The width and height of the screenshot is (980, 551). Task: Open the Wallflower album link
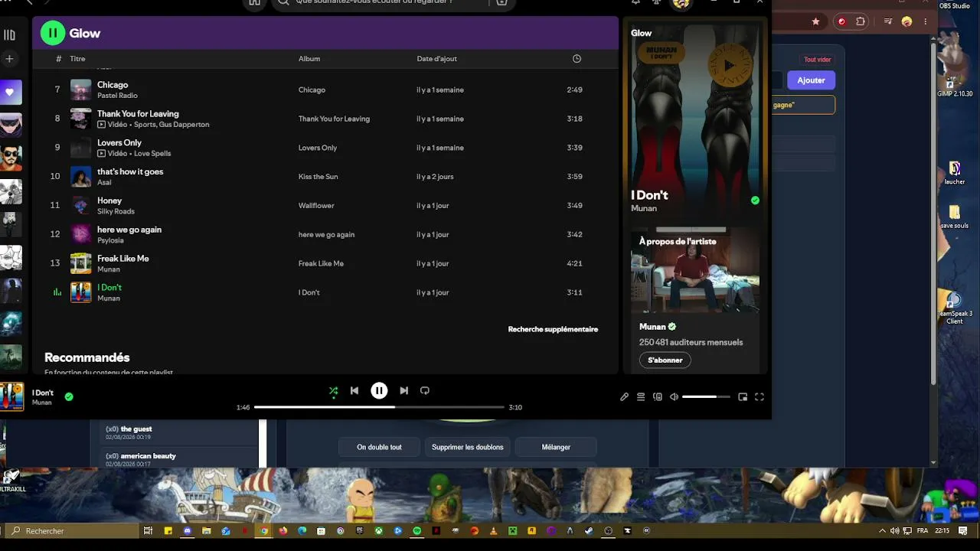point(315,206)
